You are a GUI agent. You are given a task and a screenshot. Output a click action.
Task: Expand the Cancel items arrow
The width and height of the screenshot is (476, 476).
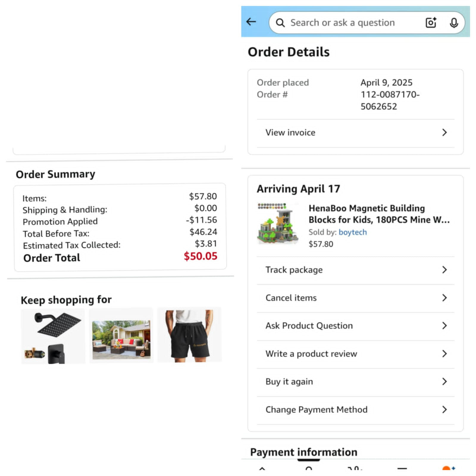[444, 298]
